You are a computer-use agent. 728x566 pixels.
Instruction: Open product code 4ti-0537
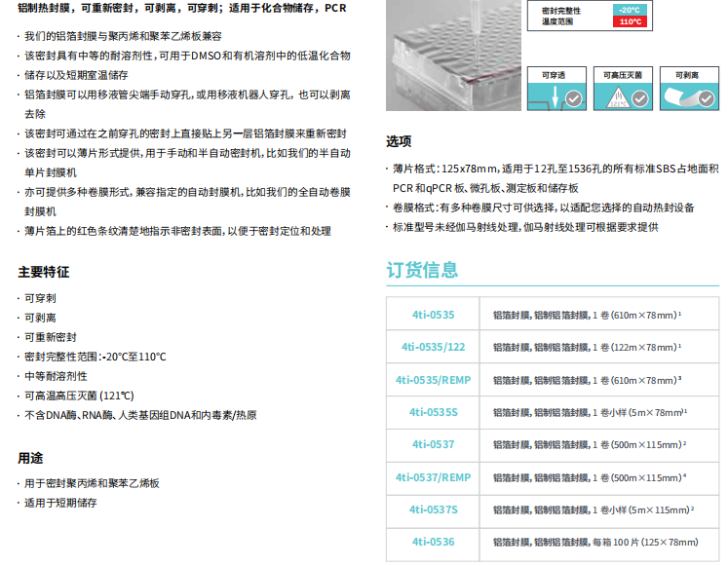[433, 444]
